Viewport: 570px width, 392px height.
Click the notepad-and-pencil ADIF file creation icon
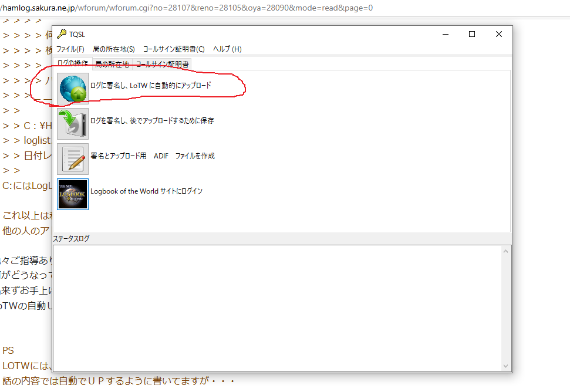point(73,158)
